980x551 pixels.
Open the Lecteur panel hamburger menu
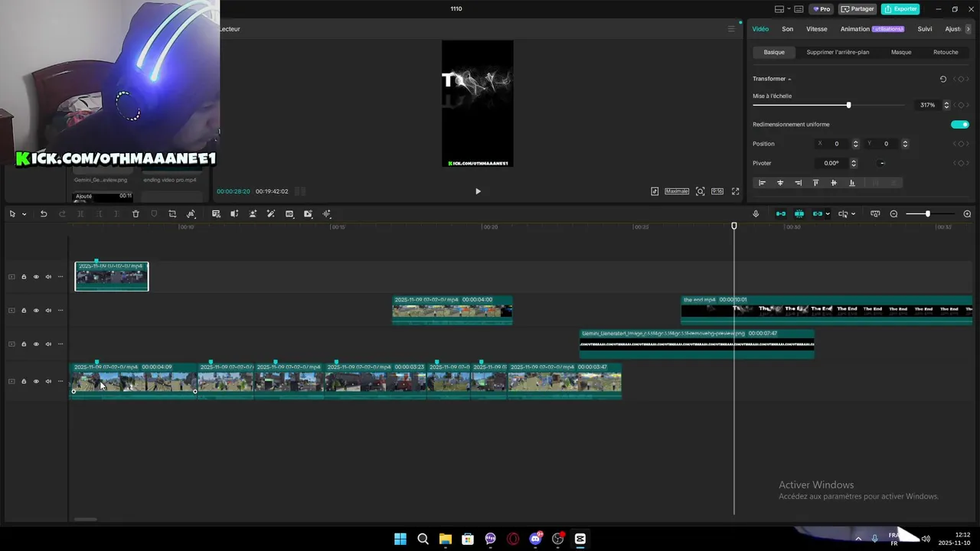click(730, 29)
